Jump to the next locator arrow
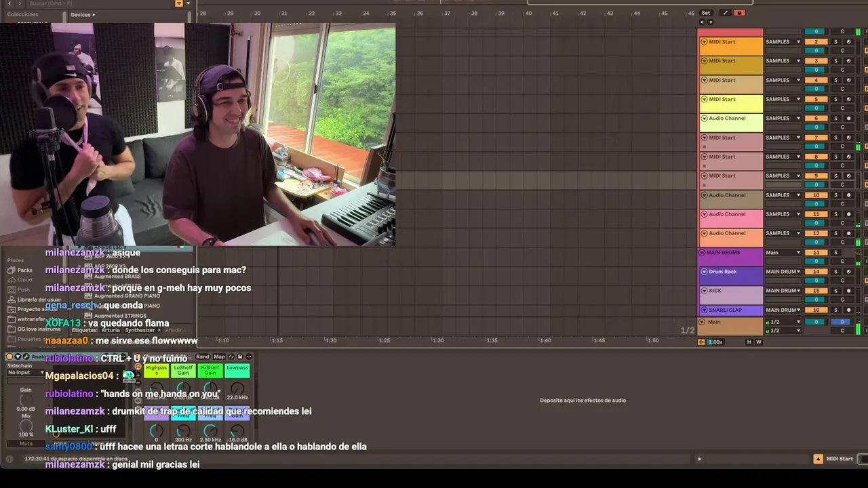This screenshot has height=488, width=868. [710, 22]
